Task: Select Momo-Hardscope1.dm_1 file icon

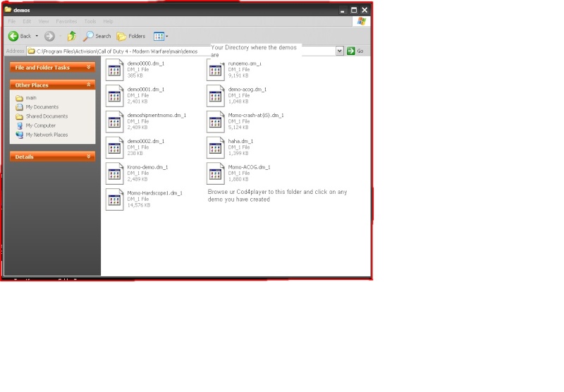Action: [114, 200]
